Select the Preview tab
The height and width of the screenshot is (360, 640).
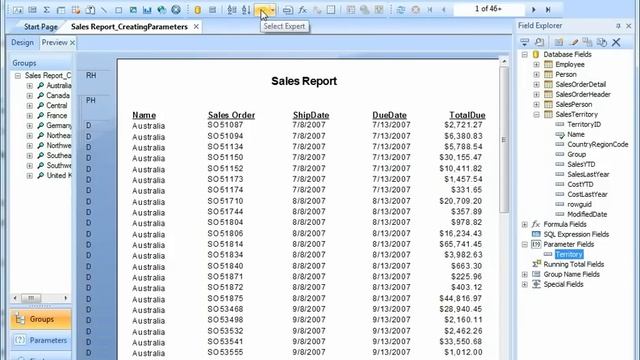pos(54,42)
